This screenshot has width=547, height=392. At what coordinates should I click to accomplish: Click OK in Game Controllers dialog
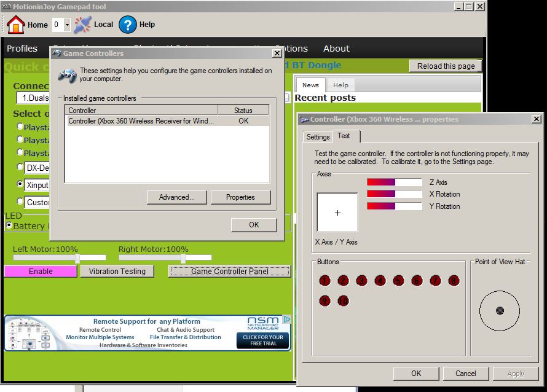pyautogui.click(x=254, y=225)
